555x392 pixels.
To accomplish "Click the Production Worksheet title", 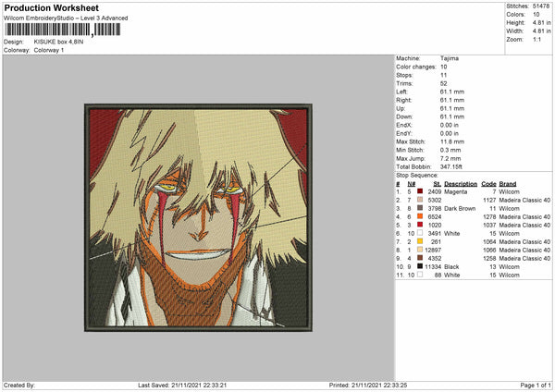I will click(x=51, y=7).
